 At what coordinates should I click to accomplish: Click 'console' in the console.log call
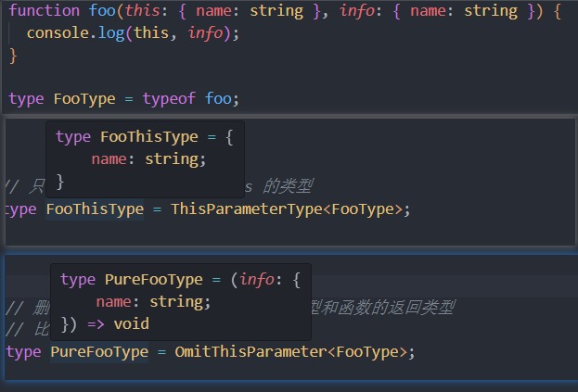click(x=58, y=32)
